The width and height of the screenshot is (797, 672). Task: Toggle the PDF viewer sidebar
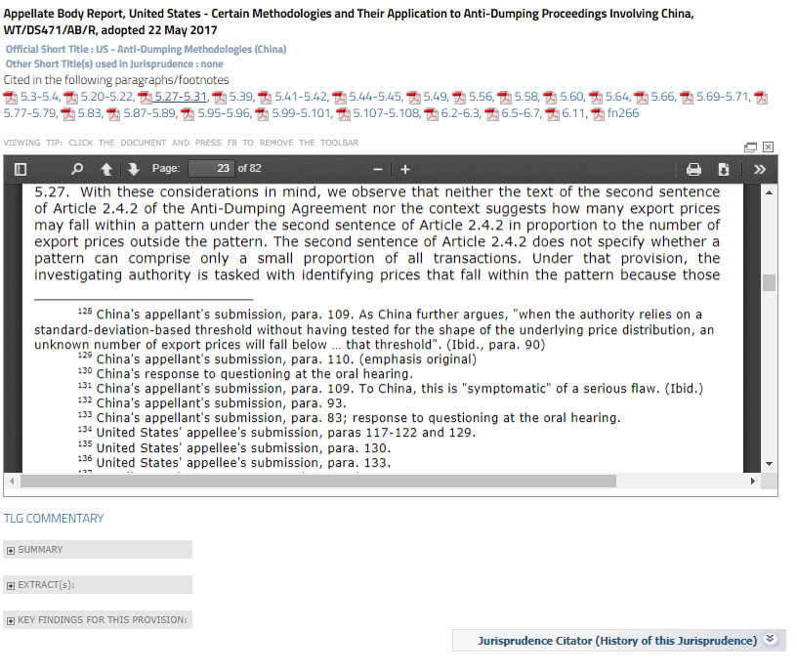[21, 169]
